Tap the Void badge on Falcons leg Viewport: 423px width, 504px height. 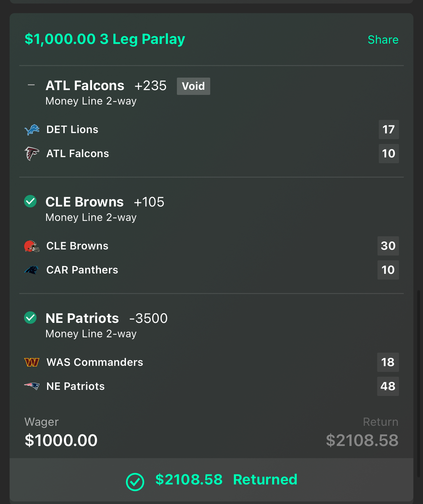click(x=193, y=86)
